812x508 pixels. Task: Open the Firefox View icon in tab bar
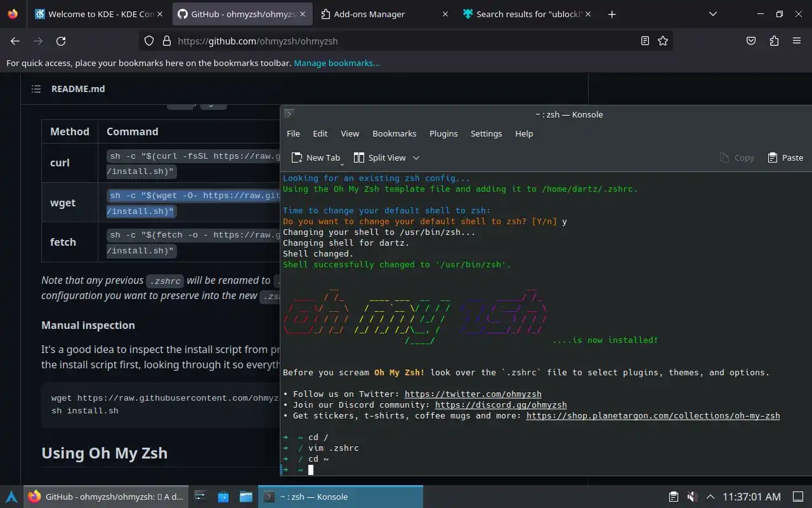[13, 14]
